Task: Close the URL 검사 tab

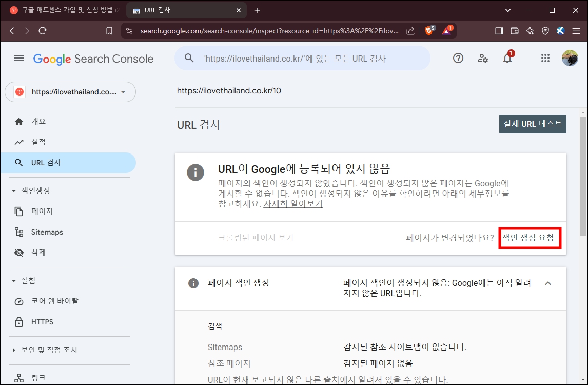Action: (239, 10)
